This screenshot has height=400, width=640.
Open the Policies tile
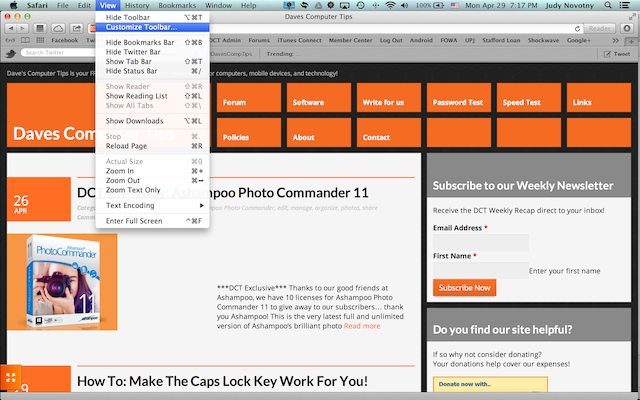(x=249, y=133)
